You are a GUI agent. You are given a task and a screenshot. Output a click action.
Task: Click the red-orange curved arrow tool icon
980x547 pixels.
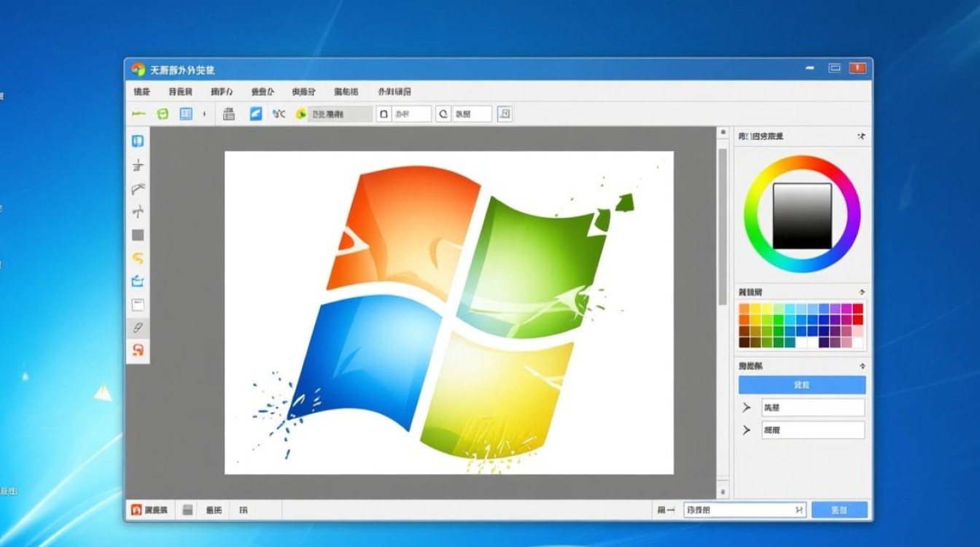tap(138, 351)
